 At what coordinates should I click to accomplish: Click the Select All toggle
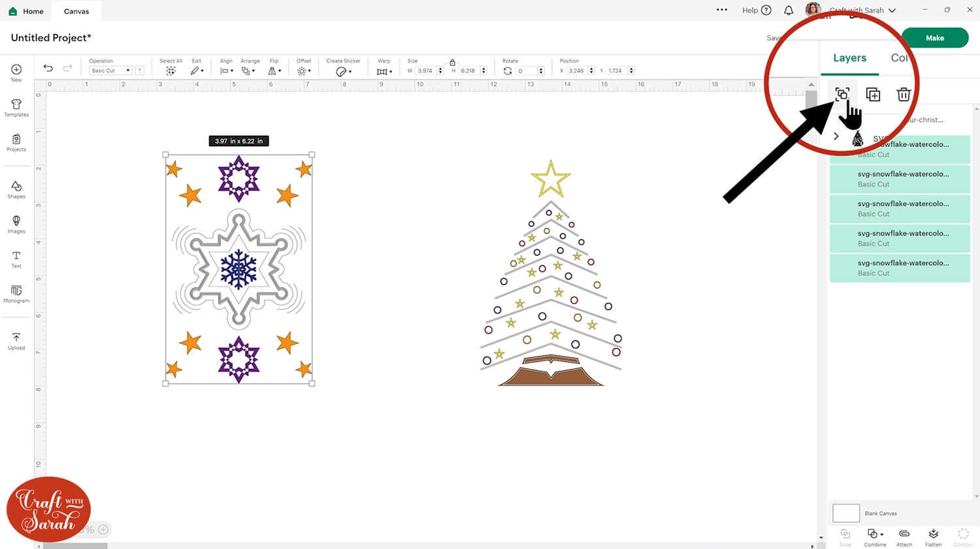pos(171,71)
